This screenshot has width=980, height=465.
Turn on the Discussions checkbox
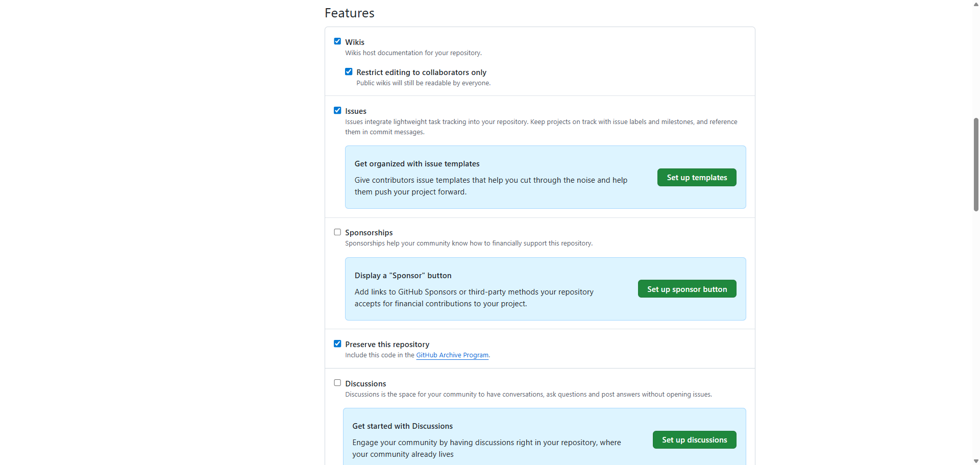click(x=337, y=383)
